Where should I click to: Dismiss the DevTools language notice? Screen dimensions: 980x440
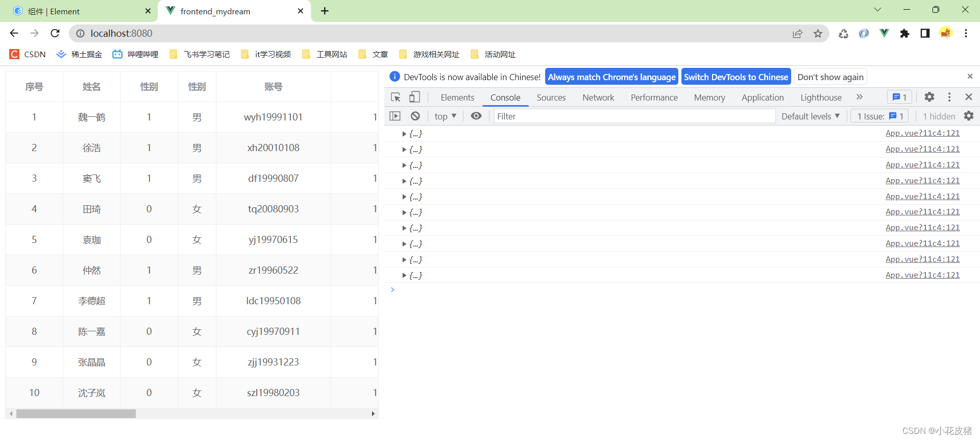(970, 77)
